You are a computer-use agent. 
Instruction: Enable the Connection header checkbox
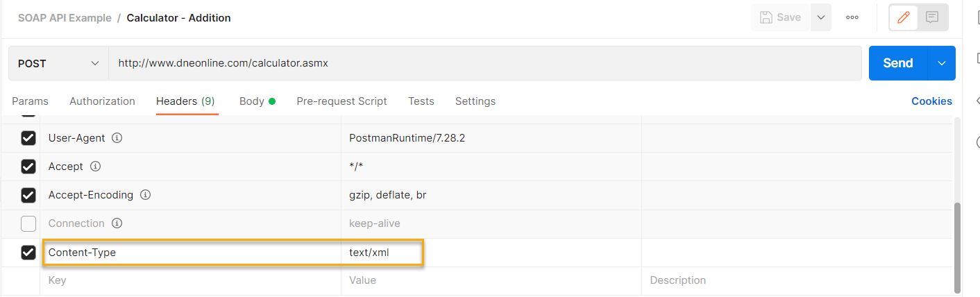pos(28,223)
